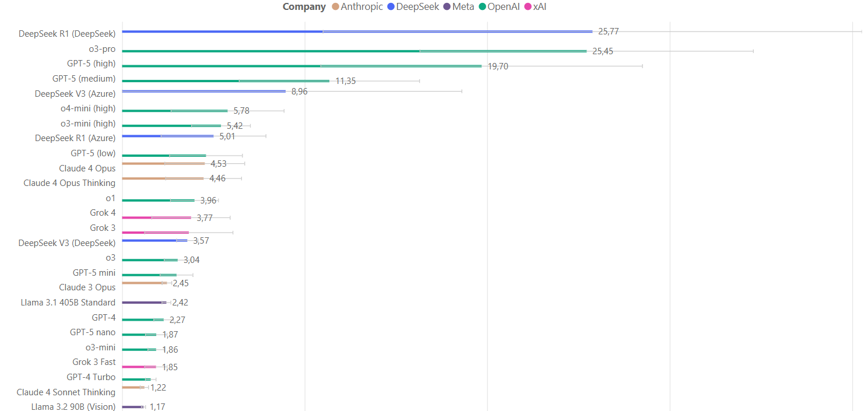
Task: Click the 2,27 data label
Action: pyautogui.click(x=177, y=320)
